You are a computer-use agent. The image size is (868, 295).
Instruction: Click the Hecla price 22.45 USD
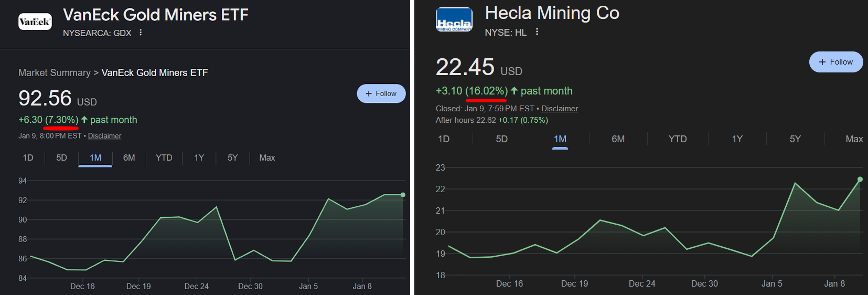(479, 67)
